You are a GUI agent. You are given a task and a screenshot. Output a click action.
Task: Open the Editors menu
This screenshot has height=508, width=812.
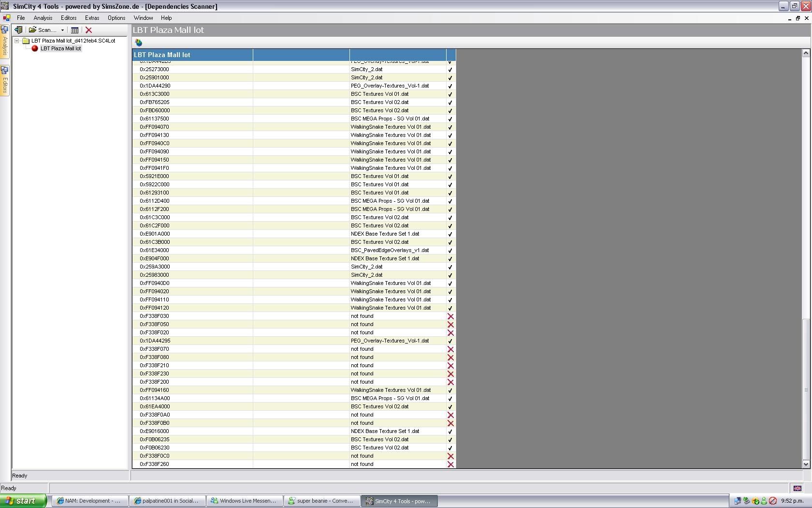point(69,18)
